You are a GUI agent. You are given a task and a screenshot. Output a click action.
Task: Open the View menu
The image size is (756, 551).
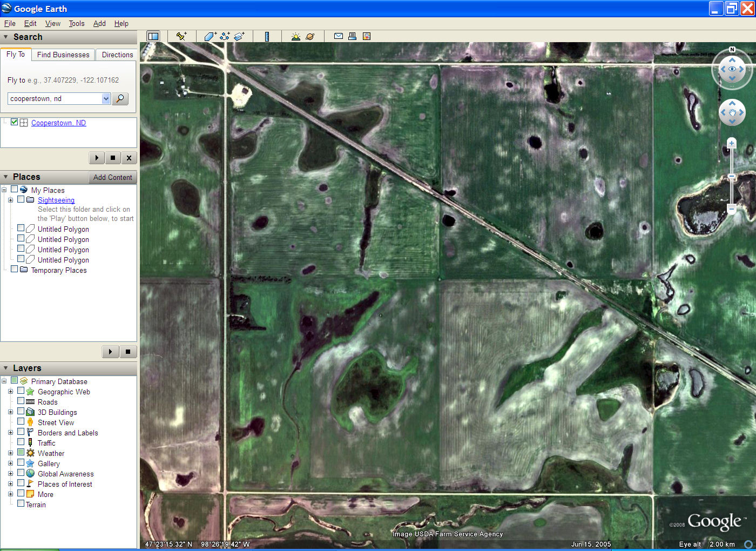tap(53, 23)
